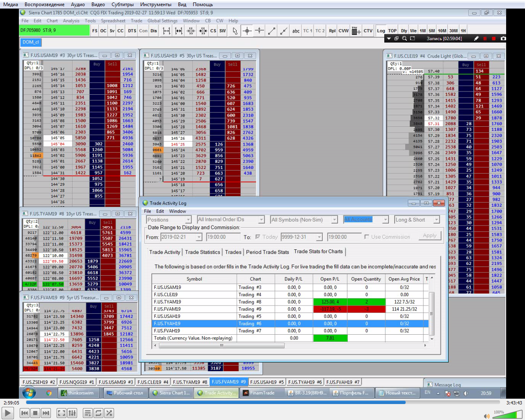Activate the chart values crosshair tool

point(247,31)
